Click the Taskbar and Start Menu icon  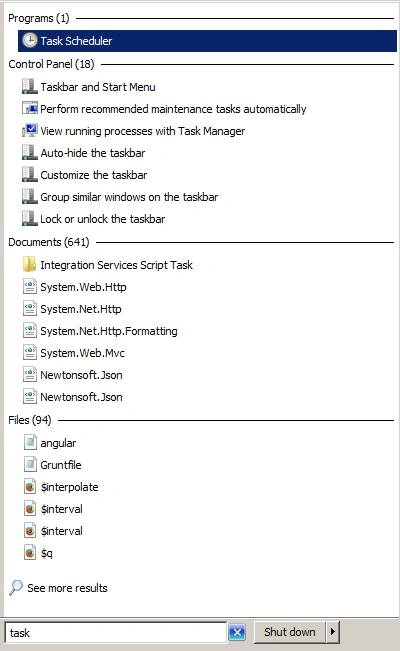29,86
